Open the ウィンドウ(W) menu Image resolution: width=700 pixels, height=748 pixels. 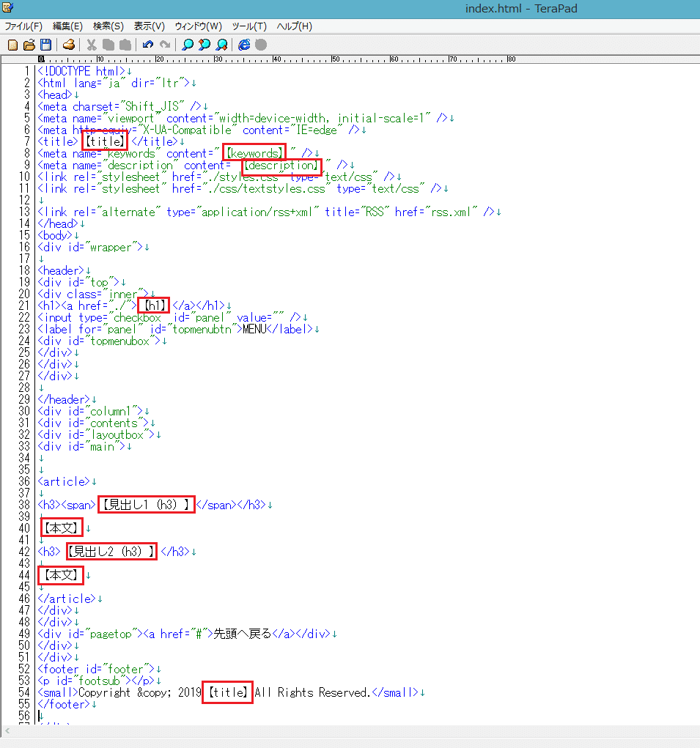click(198, 26)
